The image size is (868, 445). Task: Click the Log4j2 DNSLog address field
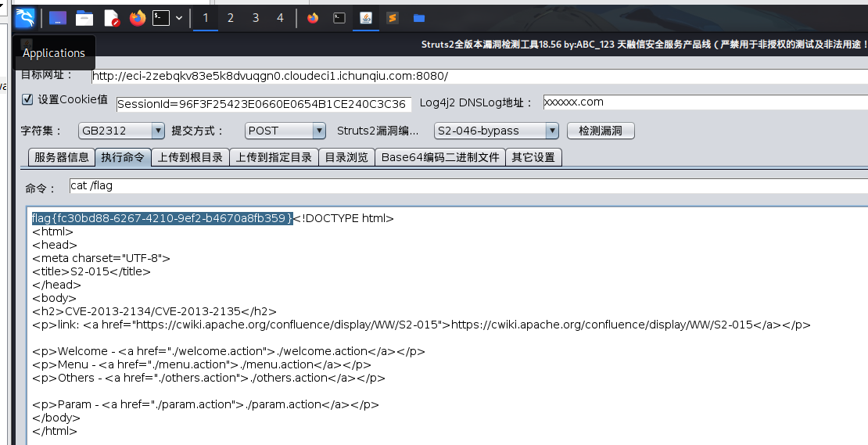(x=705, y=102)
